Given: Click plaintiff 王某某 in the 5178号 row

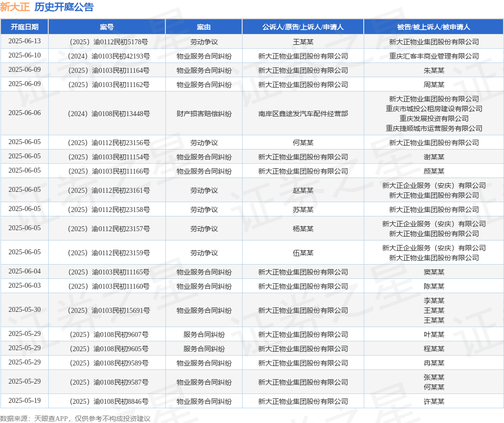Looking at the screenshot, I should click(x=303, y=42).
